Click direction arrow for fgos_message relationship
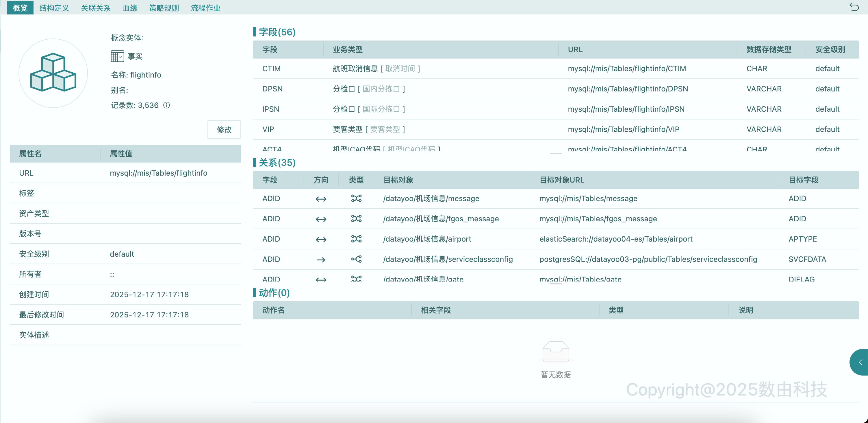Image resolution: width=868 pixels, height=423 pixels. pyautogui.click(x=321, y=219)
